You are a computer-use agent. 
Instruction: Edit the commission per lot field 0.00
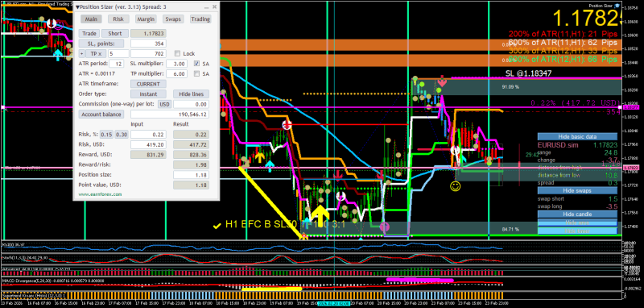click(191, 104)
